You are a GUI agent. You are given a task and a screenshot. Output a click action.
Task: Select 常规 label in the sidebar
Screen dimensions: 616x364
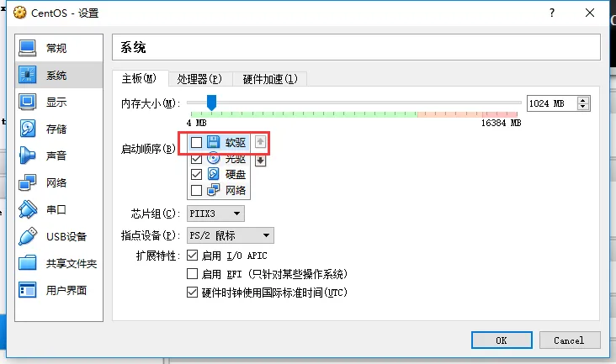[56, 48]
